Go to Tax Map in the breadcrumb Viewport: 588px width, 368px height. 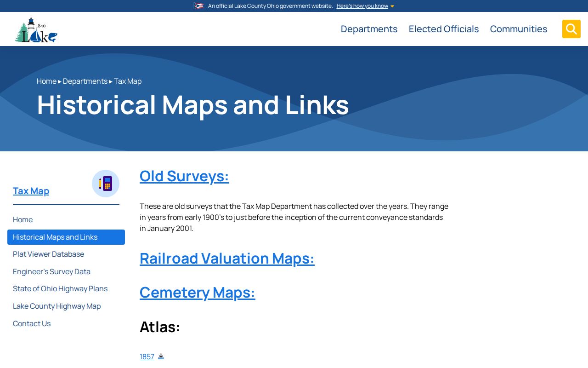tap(128, 81)
